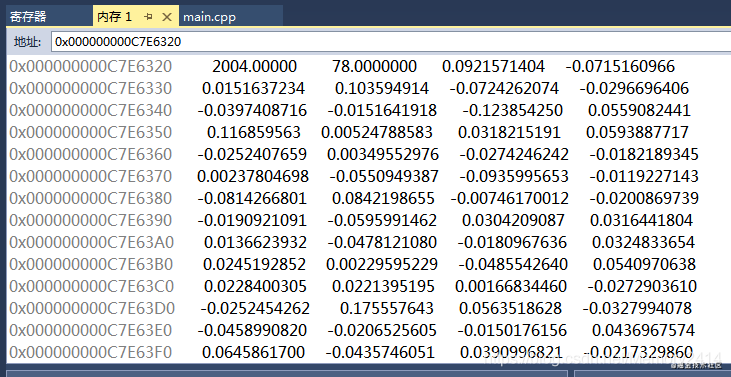Click the value 0.00166834460
Viewport: 731px width, 377px height.
click(511, 286)
